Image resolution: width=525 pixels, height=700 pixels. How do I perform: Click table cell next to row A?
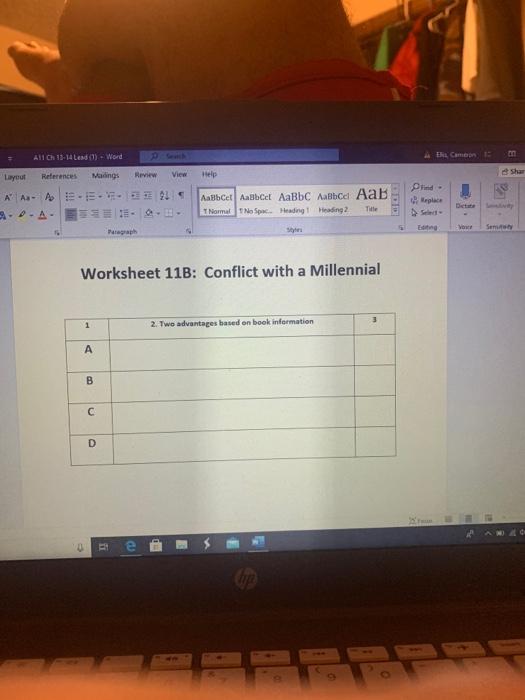(x=232, y=353)
